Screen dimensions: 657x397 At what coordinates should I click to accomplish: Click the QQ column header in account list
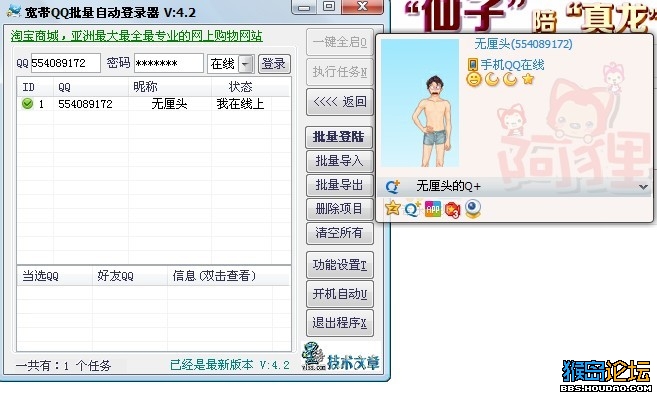click(91, 87)
